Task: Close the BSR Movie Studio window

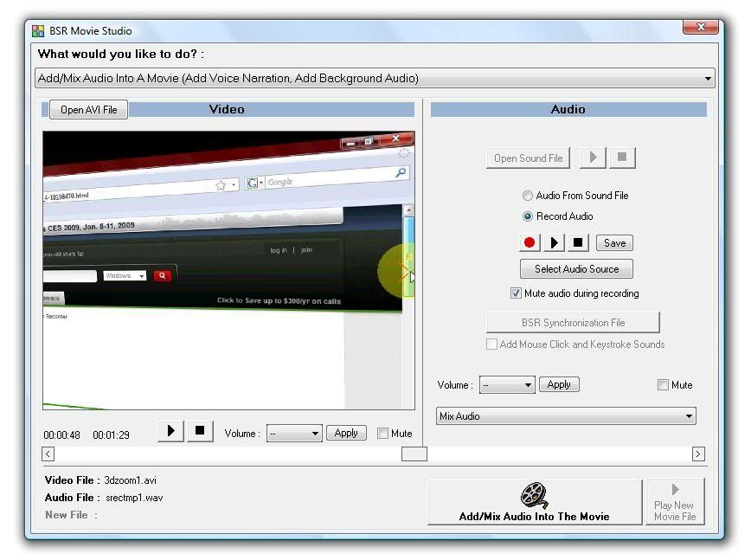Action: [701, 28]
